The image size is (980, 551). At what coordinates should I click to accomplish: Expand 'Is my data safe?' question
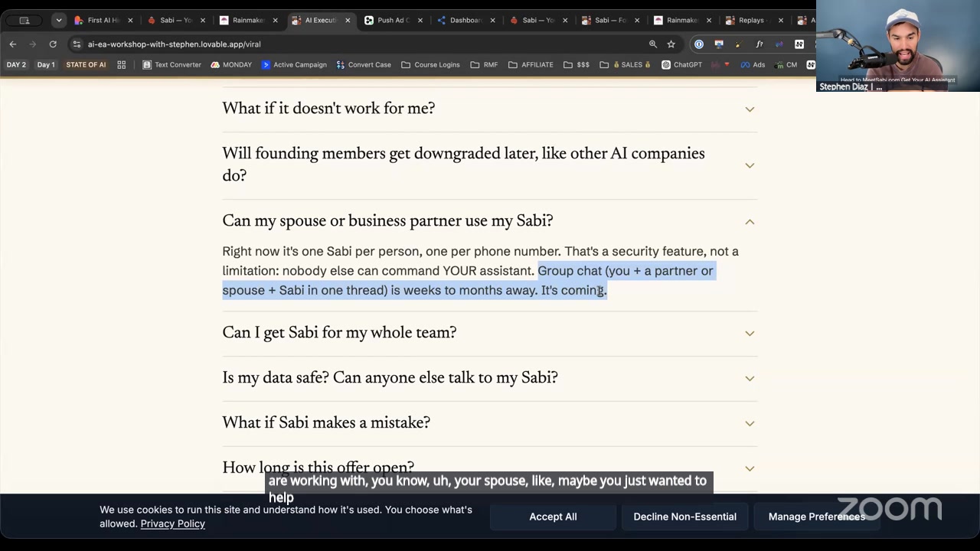point(490,378)
